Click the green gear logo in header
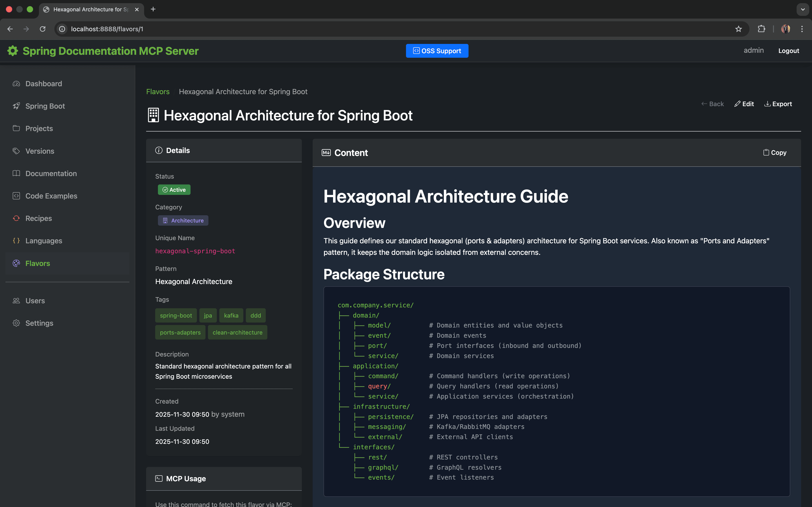The image size is (812, 507). pos(13,51)
